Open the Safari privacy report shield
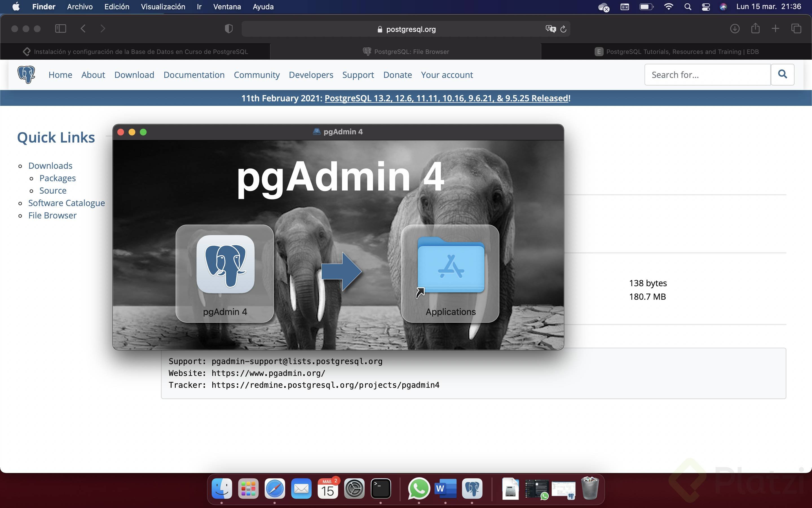812x508 pixels. click(x=228, y=29)
